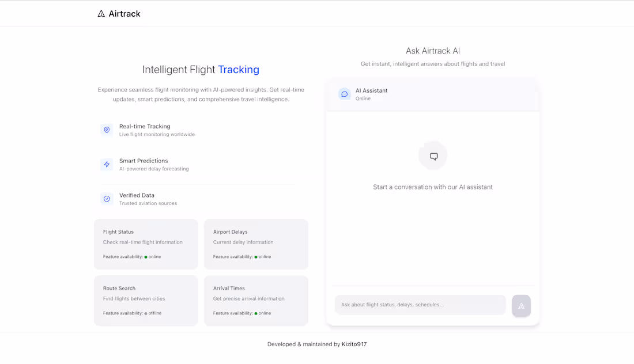This screenshot has height=364, width=634.
Task: Click the Smart Predictions lightning bolt icon
Action: (x=107, y=164)
